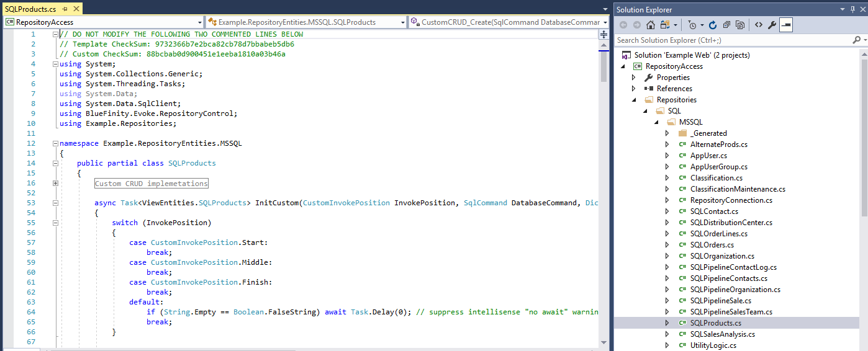Select SQLOrderLines.cs file
This screenshot has height=351, width=868.
coord(719,234)
